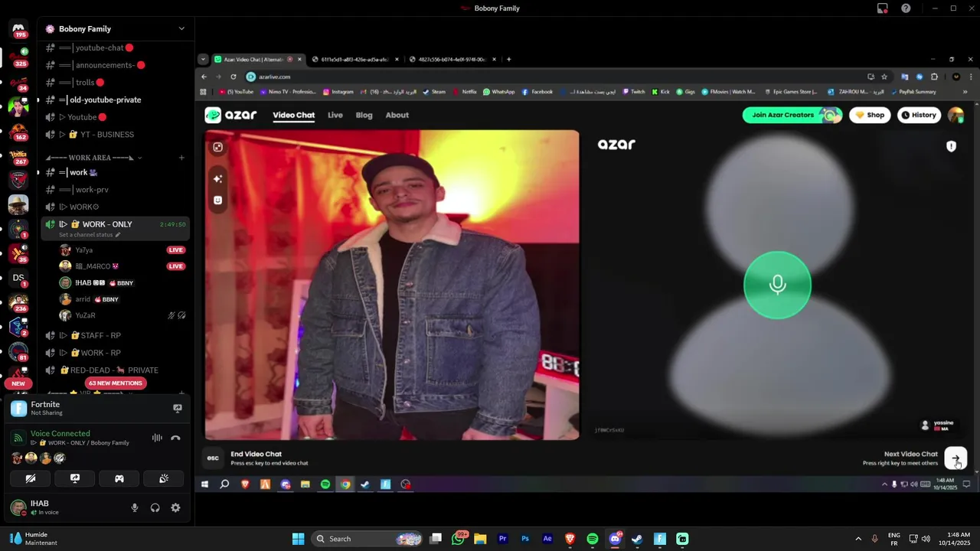The height and width of the screenshot is (551, 980).
Task: Disconnect from voice with the hang-up icon
Action: 175,438
